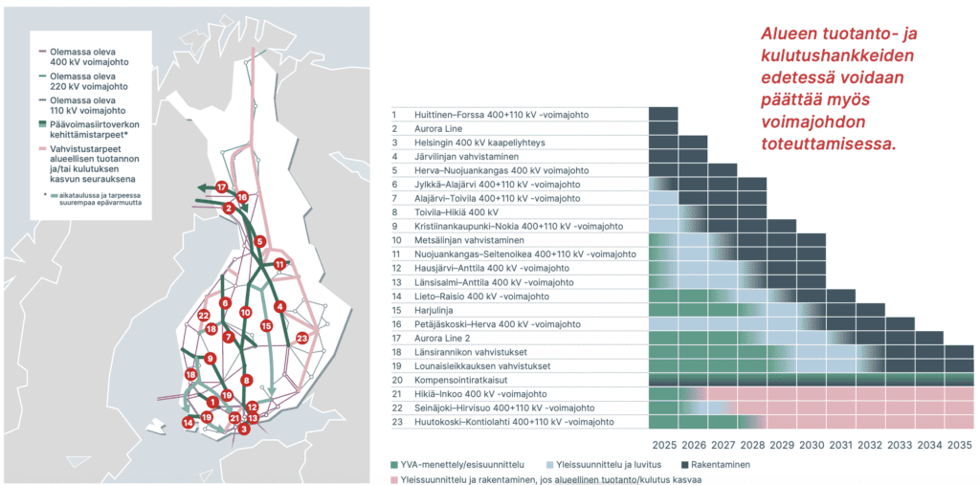Screen dimensions: 980x485
Task: Click the Kompensointiratkaisut row label
Action: tap(468, 380)
